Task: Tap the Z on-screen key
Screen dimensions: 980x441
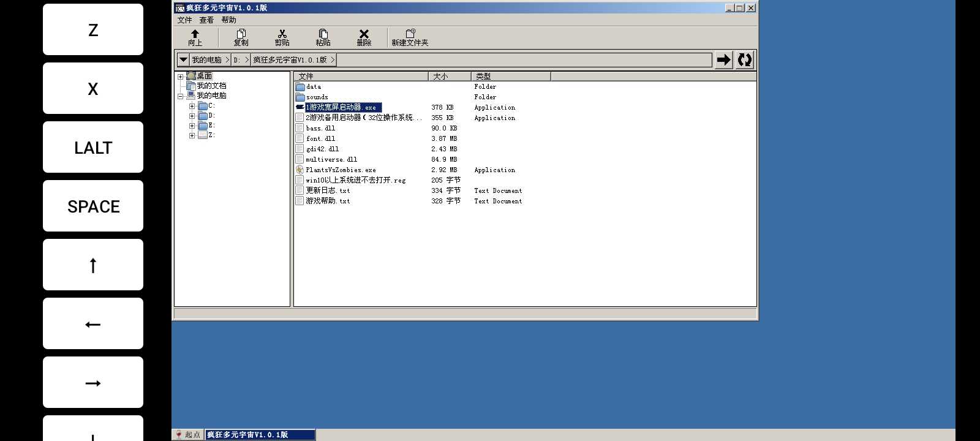Action: click(93, 29)
